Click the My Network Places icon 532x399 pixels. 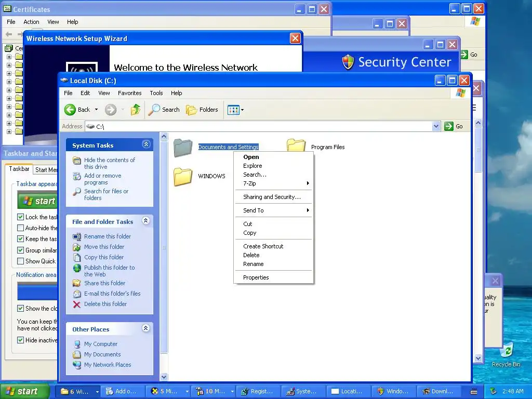[x=77, y=365]
